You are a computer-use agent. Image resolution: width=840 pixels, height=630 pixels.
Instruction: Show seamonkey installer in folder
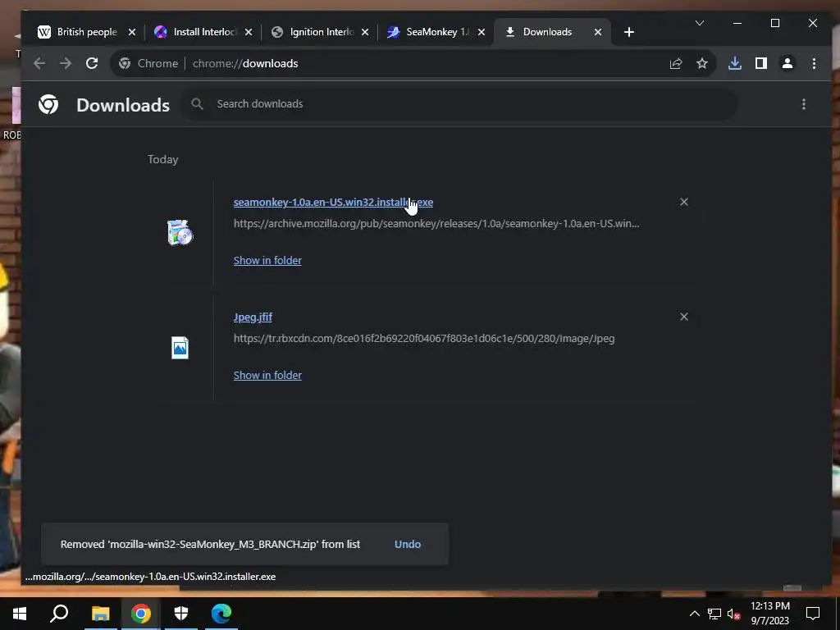tap(267, 260)
